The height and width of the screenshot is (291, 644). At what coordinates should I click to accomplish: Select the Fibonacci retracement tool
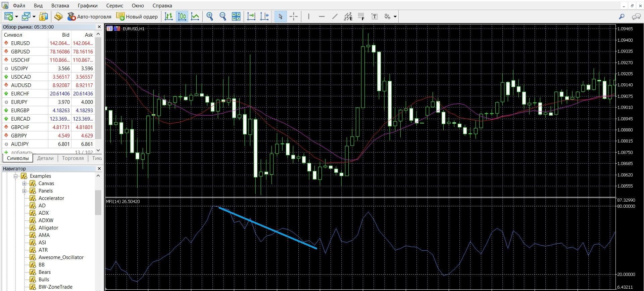tap(361, 16)
